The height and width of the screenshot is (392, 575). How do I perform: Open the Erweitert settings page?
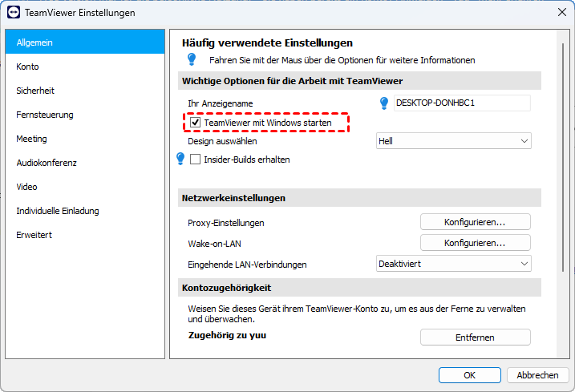click(34, 235)
